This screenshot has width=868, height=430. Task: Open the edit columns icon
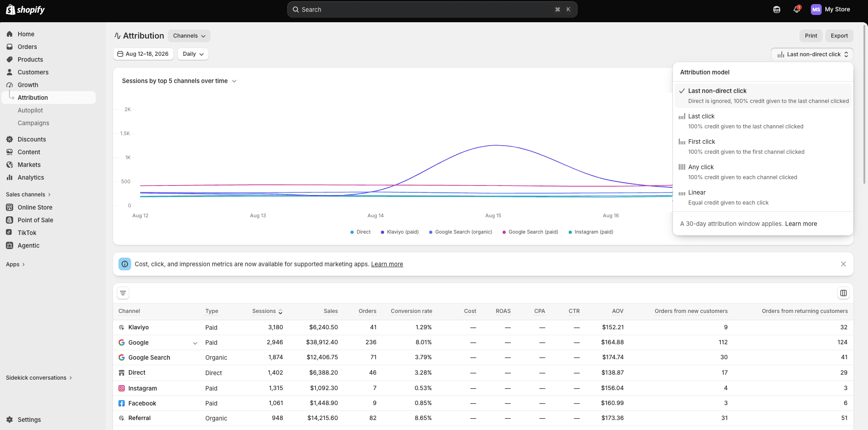(843, 293)
